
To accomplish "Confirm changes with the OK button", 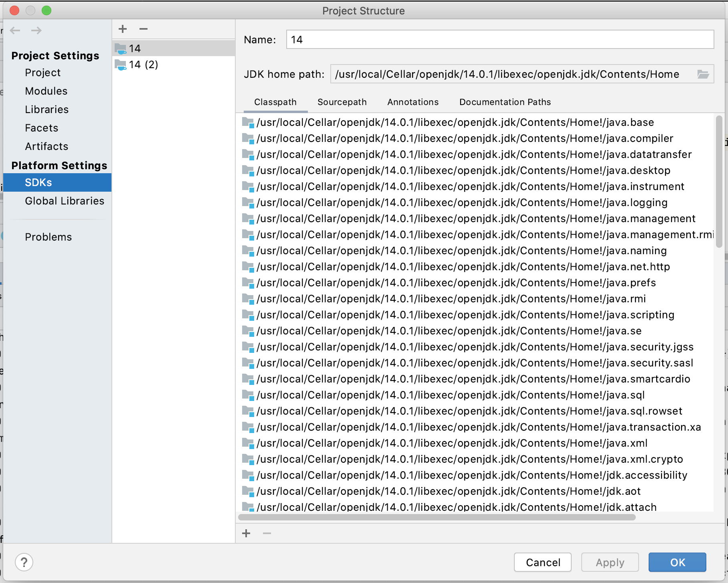I will pyautogui.click(x=677, y=562).
